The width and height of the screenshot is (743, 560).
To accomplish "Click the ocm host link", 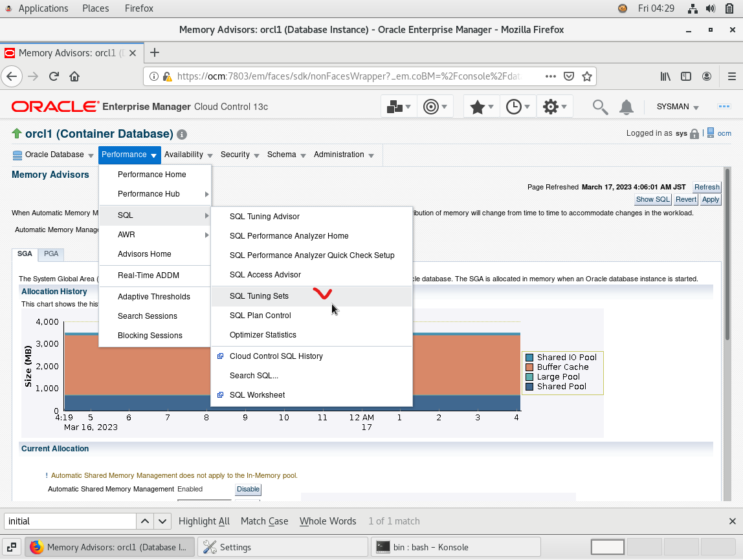I will 724,133.
